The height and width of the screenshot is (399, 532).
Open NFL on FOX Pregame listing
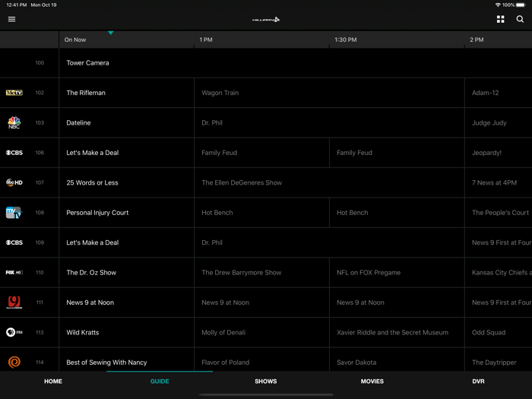397,272
